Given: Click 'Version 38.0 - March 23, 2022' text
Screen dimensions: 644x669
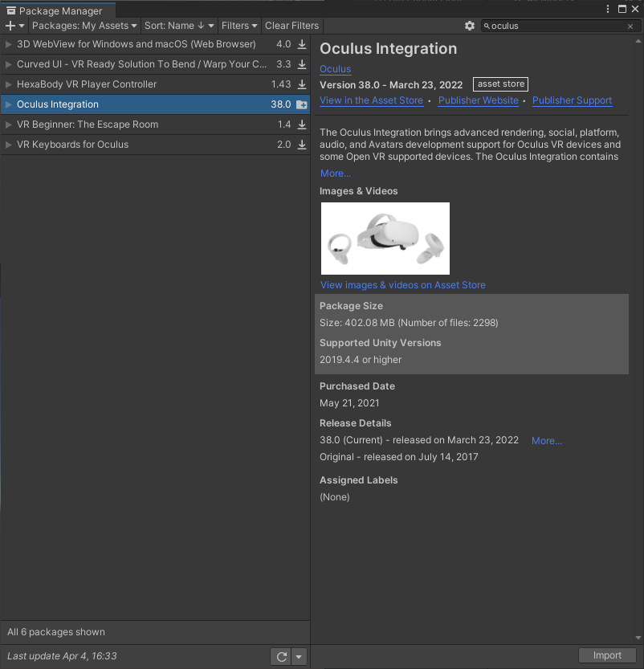Looking at the screenshot, I should [x=391, y=85].
